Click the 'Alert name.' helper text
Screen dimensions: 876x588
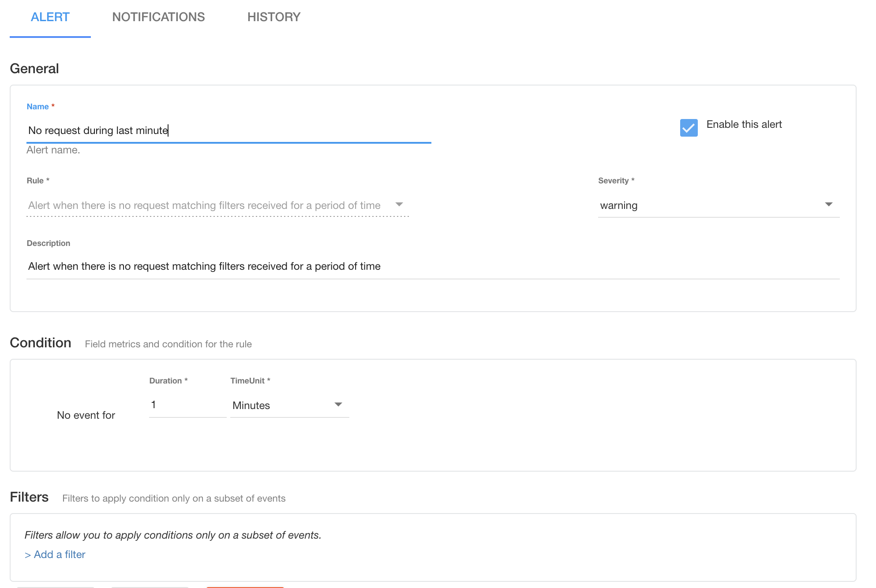(x=53, y=150)
